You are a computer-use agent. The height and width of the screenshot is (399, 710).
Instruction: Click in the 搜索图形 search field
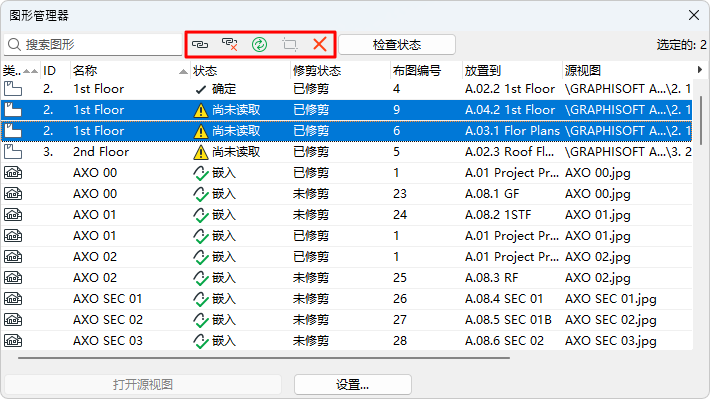pos(93,44)
